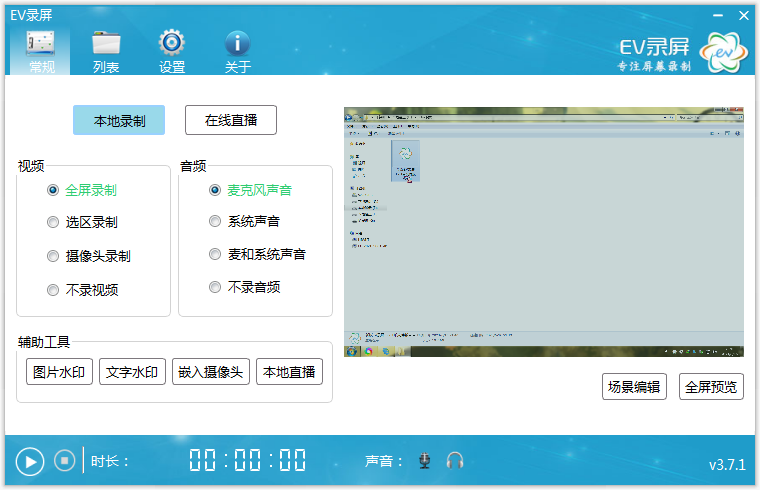Open the 关于 (About) tab
The image size is (760, 490).
(237, 52)
